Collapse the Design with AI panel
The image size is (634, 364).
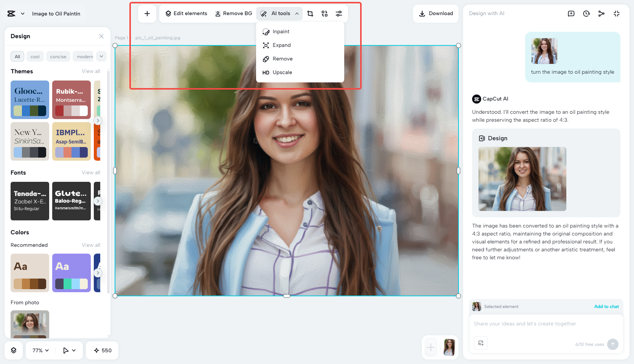pos(617,13)
